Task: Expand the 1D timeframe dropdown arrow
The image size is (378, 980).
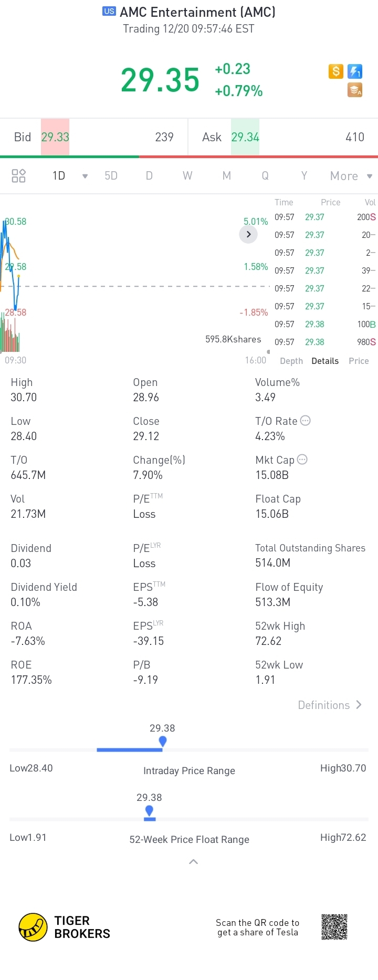Action: click(x=85, y=176)
